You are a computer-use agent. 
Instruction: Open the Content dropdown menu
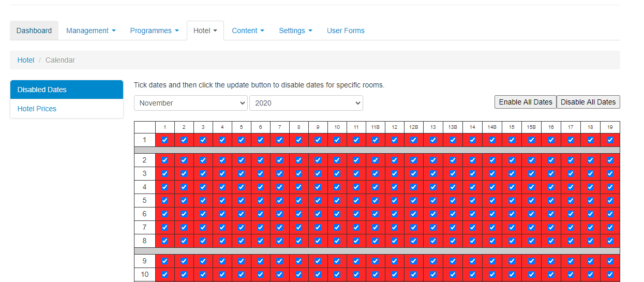[248, 31]
